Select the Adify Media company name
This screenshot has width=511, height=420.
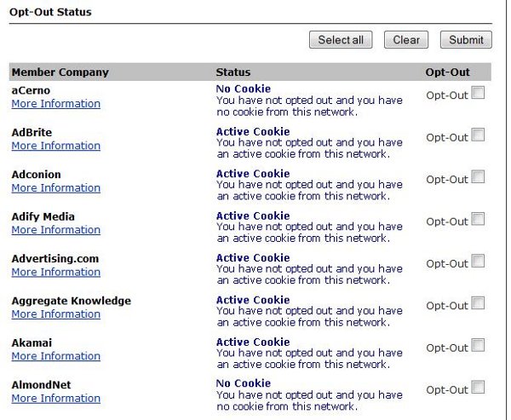[x=43, y=216]
